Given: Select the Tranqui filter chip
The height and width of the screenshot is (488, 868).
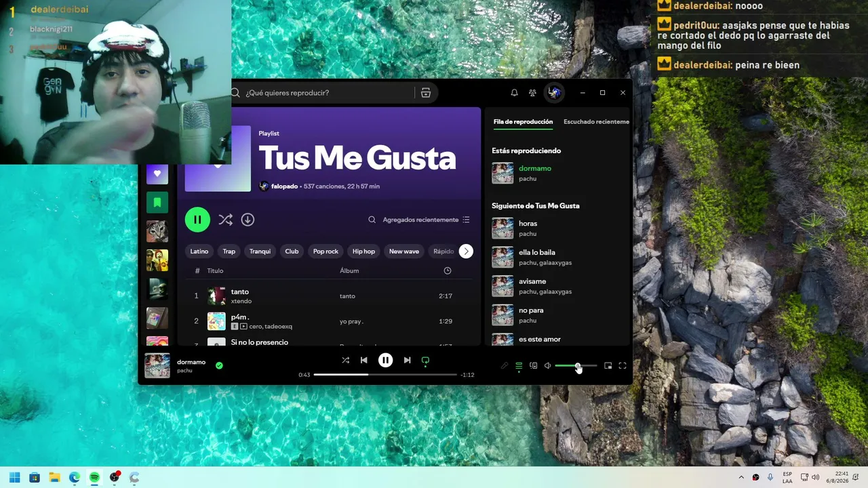Looking at the screenshot, I should [x=260, y=251].
